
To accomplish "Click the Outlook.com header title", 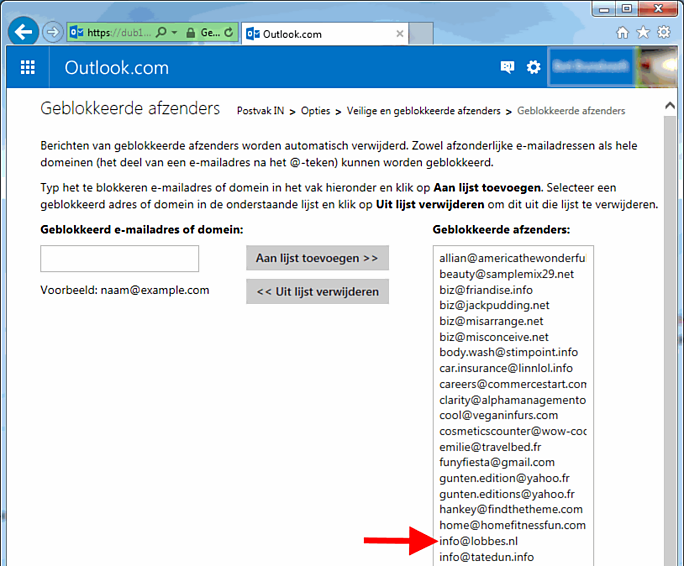I will [116, 68].
